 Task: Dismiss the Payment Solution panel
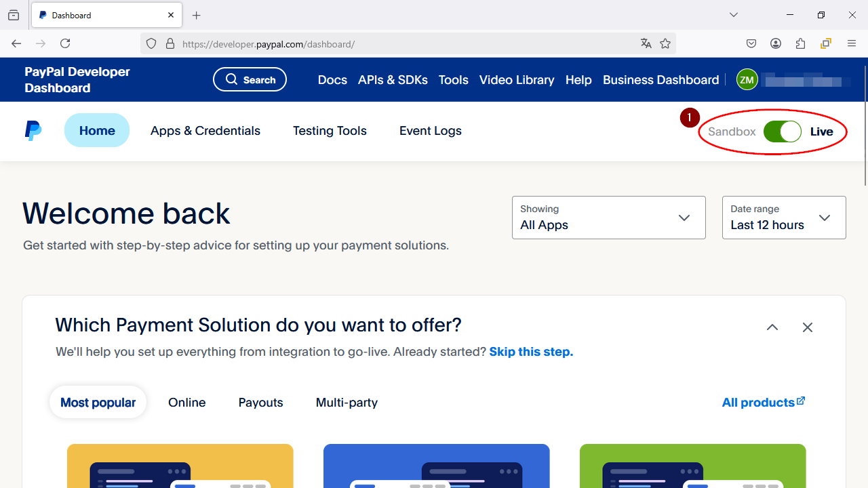click(807, 327)
